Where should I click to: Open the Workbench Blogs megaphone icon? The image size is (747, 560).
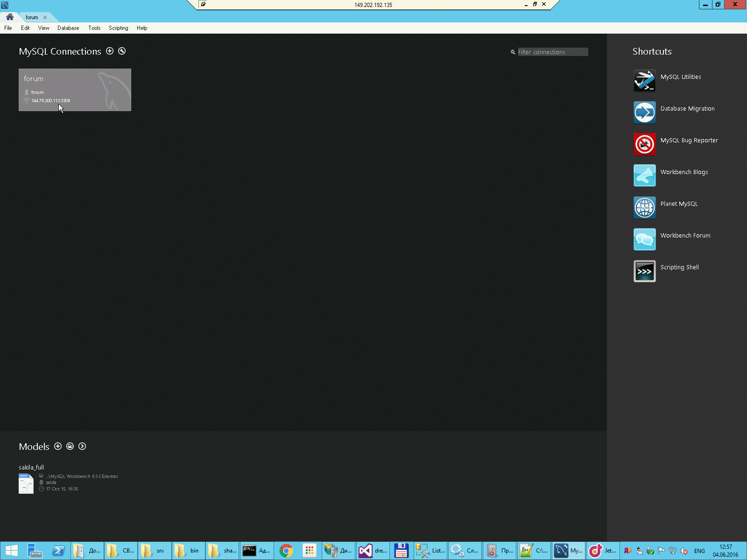point(644,176)
